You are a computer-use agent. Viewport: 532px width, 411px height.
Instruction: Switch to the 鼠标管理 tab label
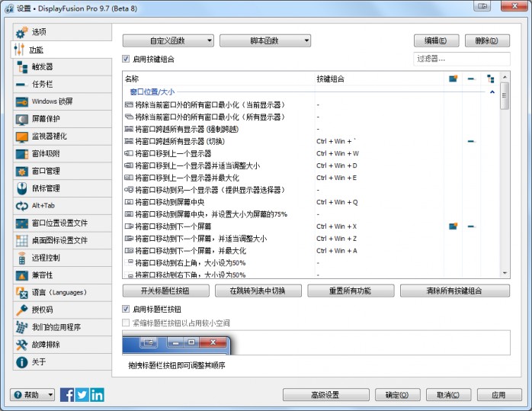[x=46, y=188]
